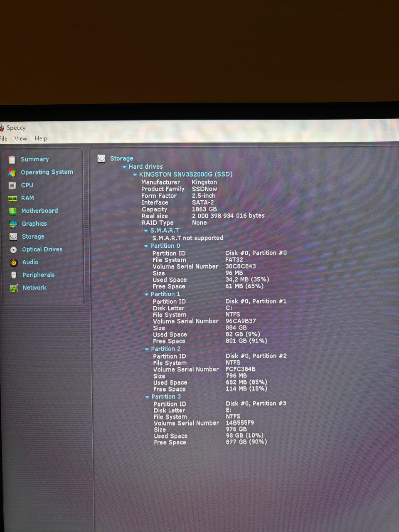Click the Storage header icon in main panel

[x=101, y=158]
